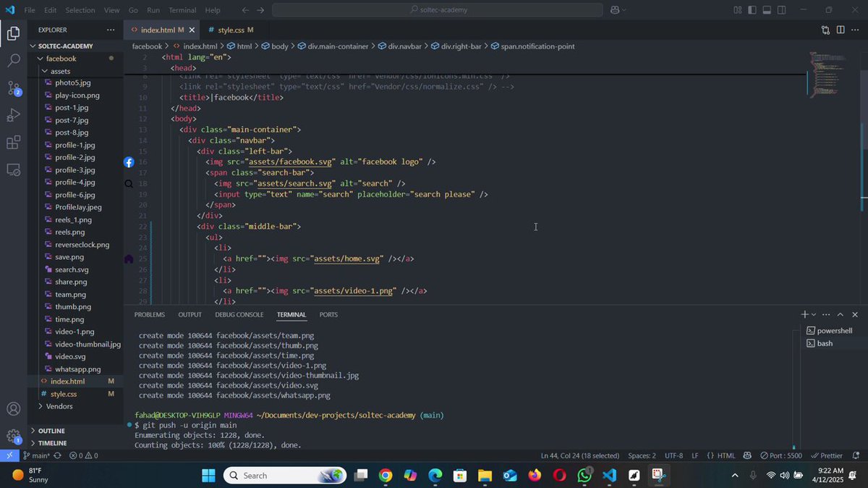Click errors and warnings count in status bar

[x=84, y=455]
